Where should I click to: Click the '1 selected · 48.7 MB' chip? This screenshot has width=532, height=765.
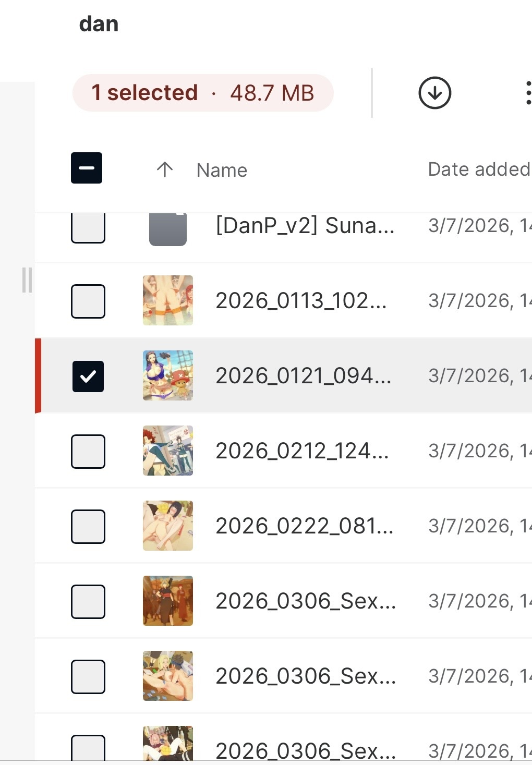203,92
